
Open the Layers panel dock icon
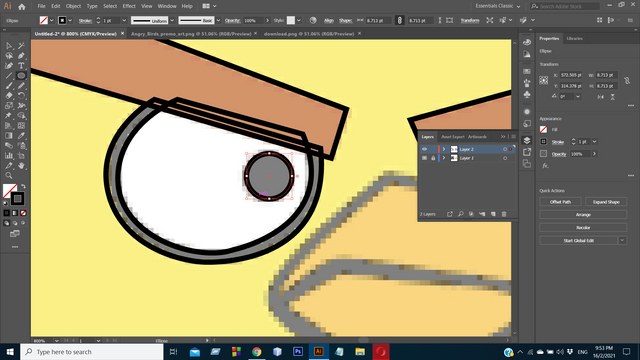point(527,140)
